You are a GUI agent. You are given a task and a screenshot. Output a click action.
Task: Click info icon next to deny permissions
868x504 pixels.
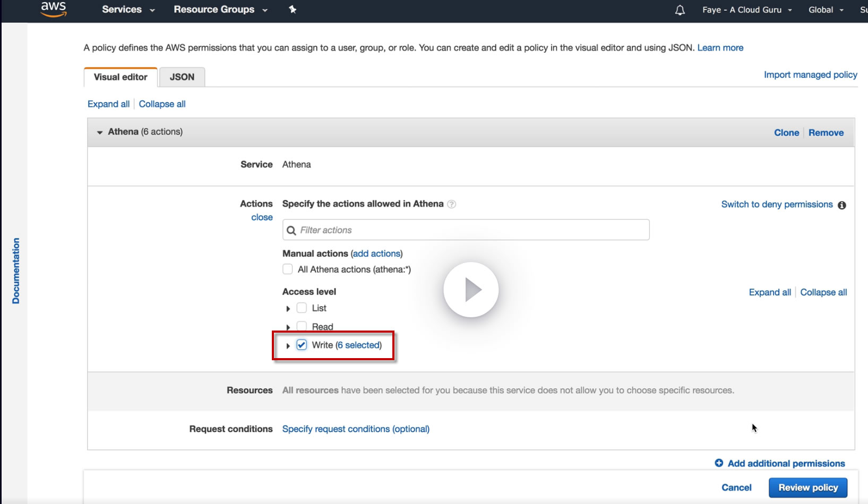pyautogui.click(x=842, y=205)
